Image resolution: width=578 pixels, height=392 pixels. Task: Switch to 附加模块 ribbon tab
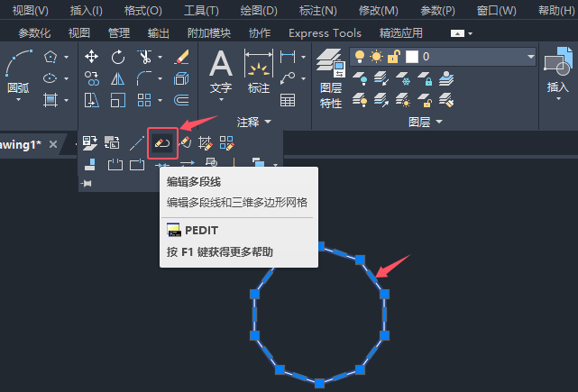[x=209, y=33]
